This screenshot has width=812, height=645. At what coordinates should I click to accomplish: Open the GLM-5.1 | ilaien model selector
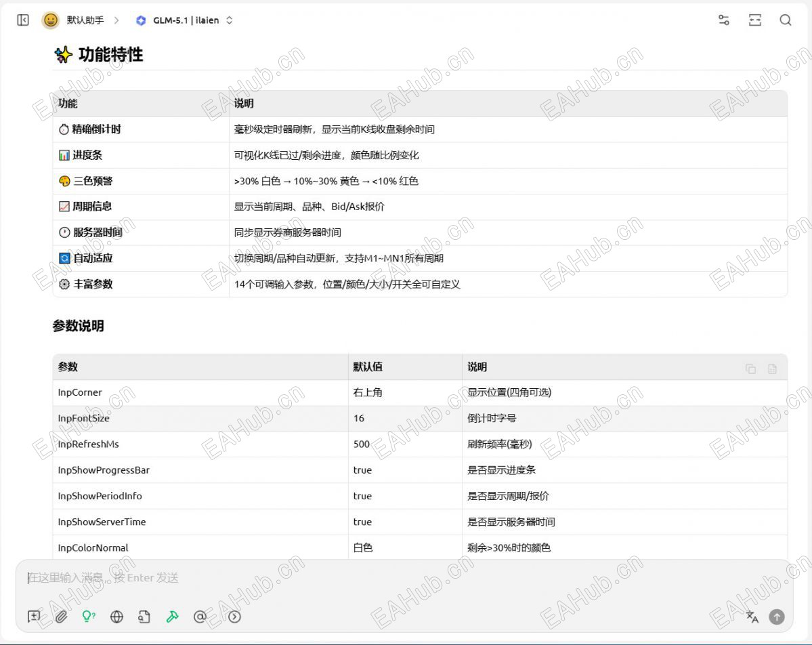tap(185, 20)
